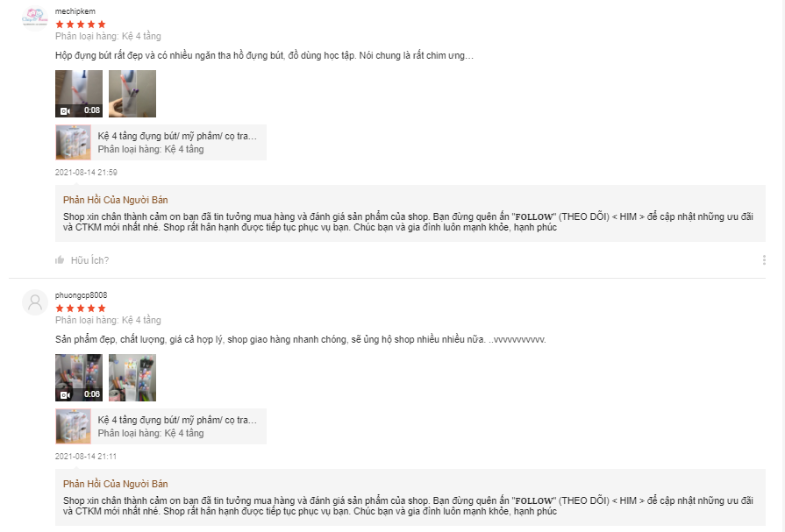Click the five-star rating of phuongcp8008

(x=81, y=309)
